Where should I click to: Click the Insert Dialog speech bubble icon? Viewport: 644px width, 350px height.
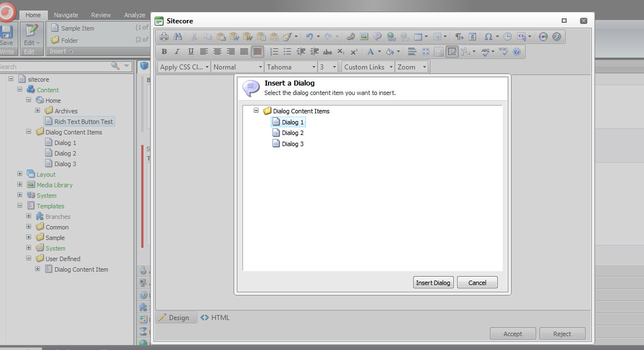pyautogui.click(x=378, y=37)
